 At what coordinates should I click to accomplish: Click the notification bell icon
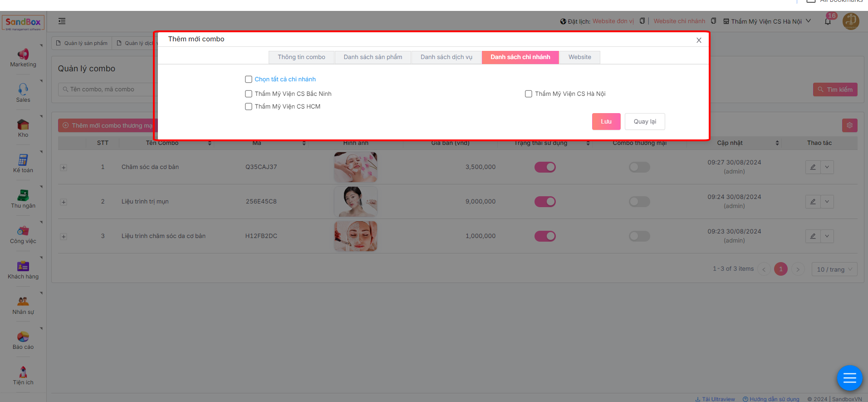828,21
